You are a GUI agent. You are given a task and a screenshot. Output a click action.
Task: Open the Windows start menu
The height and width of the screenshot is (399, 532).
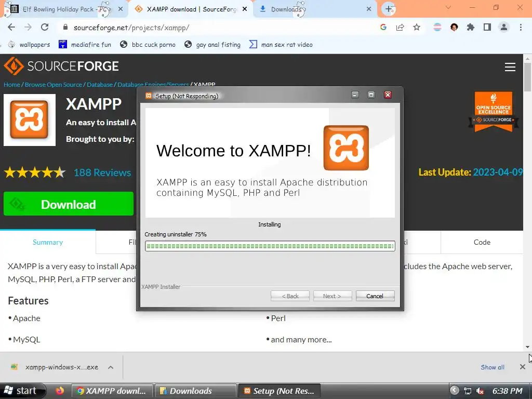coord(22,391)
